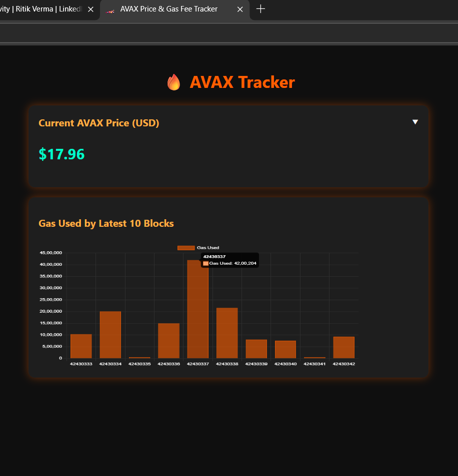Click the bar for block 42430342
Image resolution: width=458 pixels, height=476 pixels.
343,347
